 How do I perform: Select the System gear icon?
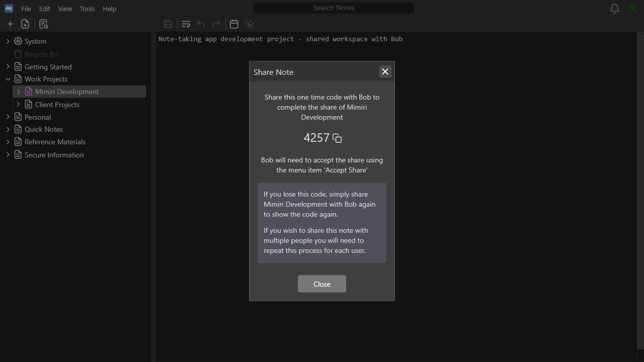[x=18, y=41]
